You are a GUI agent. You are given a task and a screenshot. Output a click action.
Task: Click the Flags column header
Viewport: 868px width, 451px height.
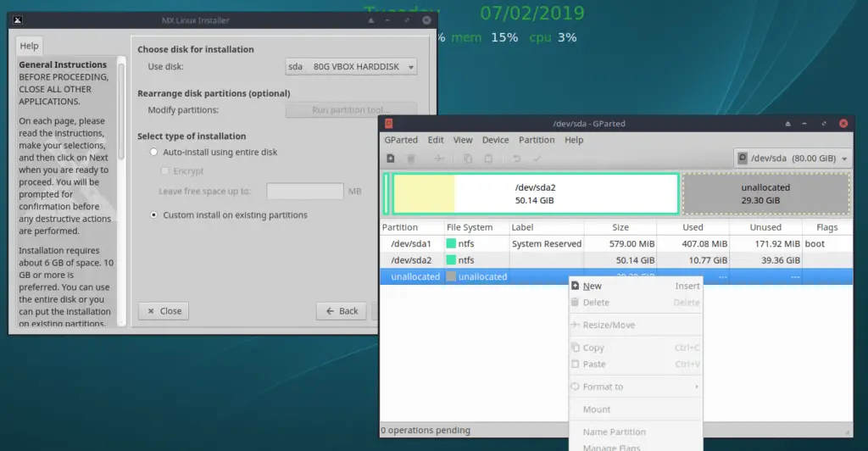tap(827, 227)
